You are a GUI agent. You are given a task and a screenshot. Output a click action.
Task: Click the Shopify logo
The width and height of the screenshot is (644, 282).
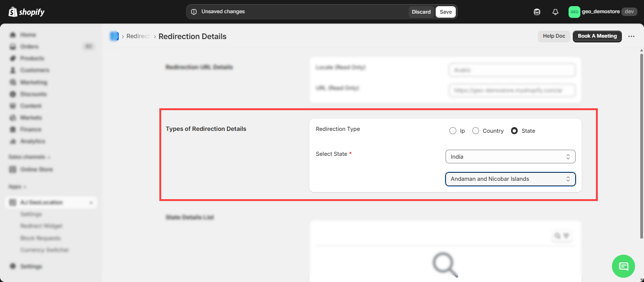coord(26,12)
